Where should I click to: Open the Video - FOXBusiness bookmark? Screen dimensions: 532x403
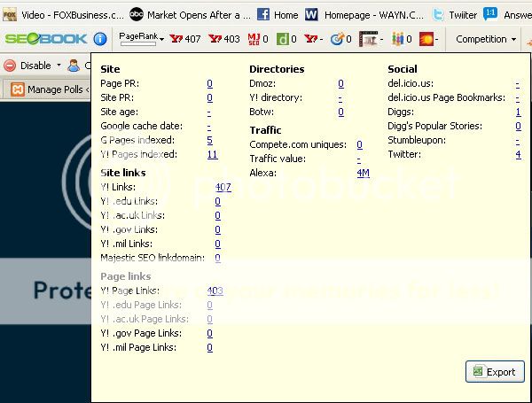tap(64, 15)
